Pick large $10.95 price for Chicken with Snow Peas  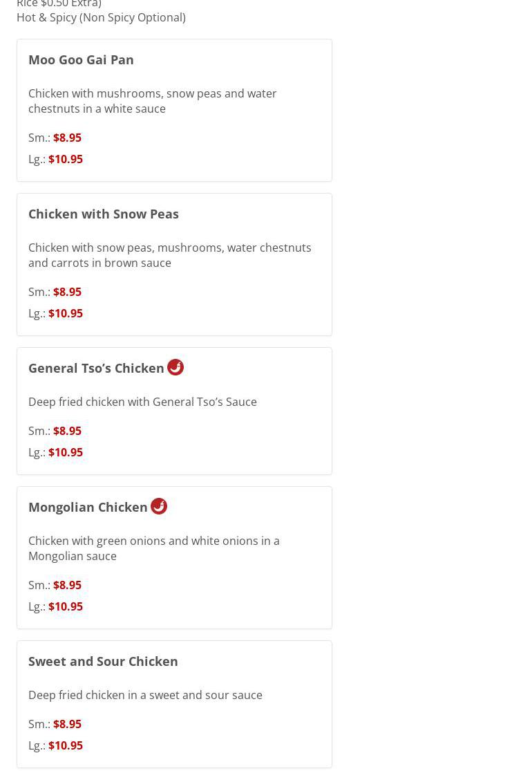tap(66, 313)
